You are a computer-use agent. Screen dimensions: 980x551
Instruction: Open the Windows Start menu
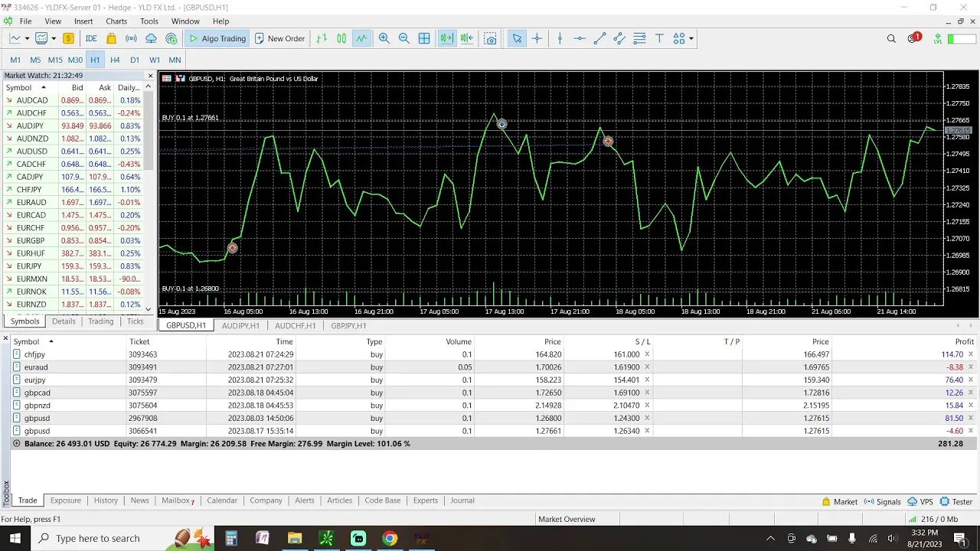pyautogui.click(x=15, y=538)
